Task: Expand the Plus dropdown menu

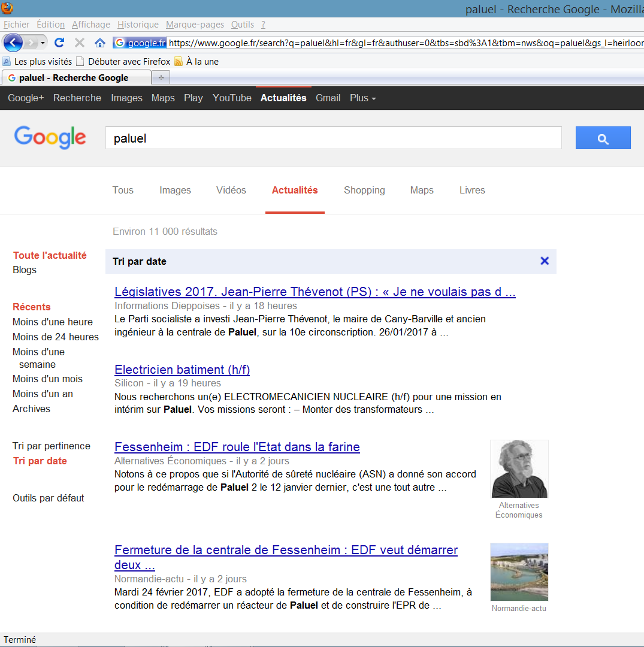Action: pos(362,98)
